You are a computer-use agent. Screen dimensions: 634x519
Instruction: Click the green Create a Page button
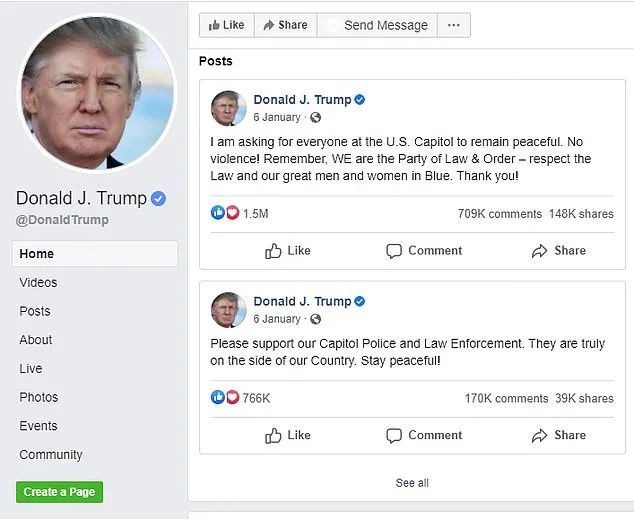[59, 492]
